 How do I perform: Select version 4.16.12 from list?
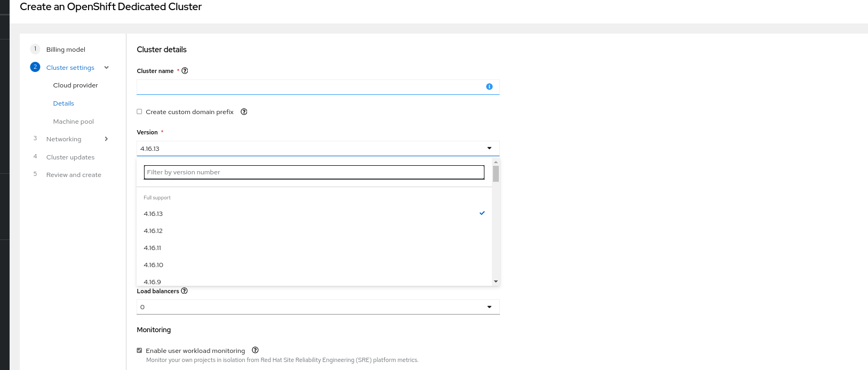pos(314,231)
